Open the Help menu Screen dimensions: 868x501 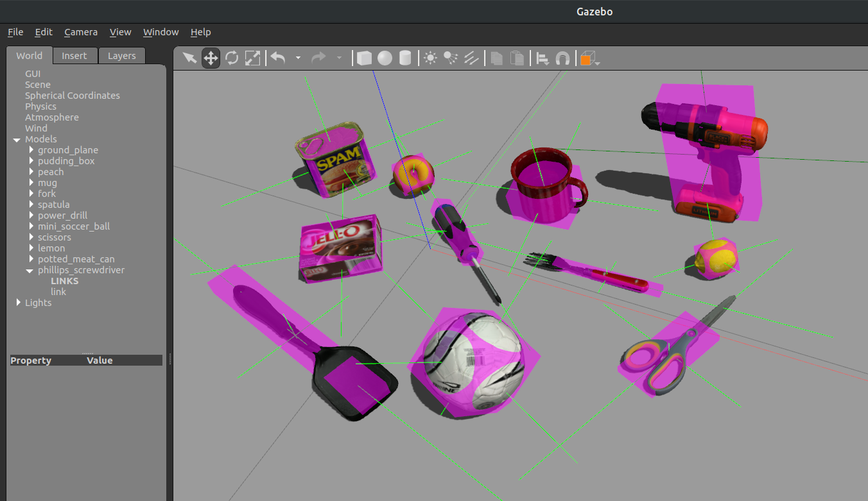point(200,32)
